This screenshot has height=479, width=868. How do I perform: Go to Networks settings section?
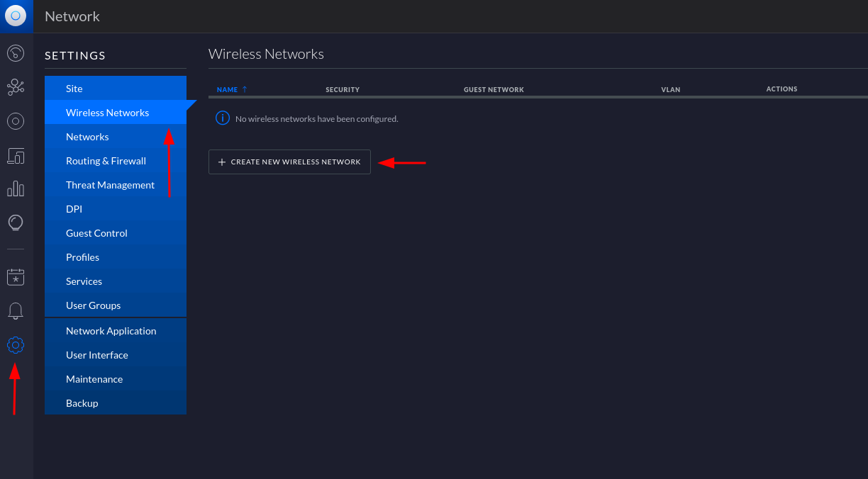(x=87, y=137)
